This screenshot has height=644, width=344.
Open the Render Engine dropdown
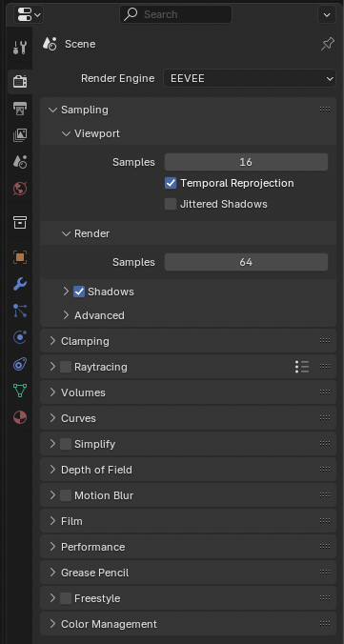(x=250, y=78)
